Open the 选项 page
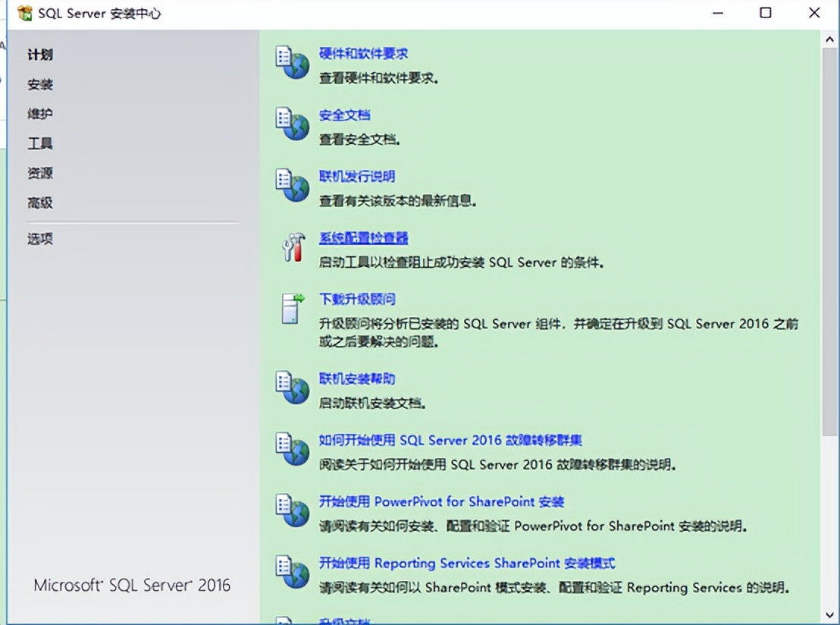Screen dimensions: 840x625 [40, 238]
